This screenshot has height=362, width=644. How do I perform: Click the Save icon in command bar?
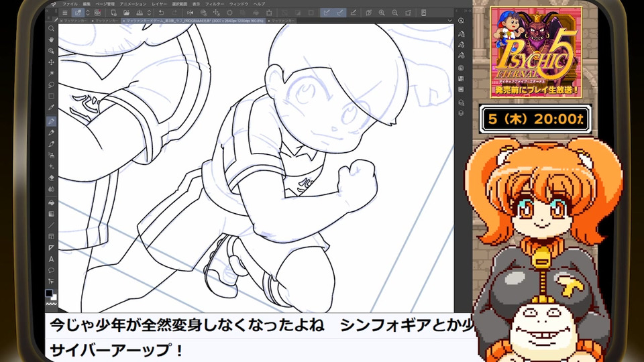click(140, 13)
